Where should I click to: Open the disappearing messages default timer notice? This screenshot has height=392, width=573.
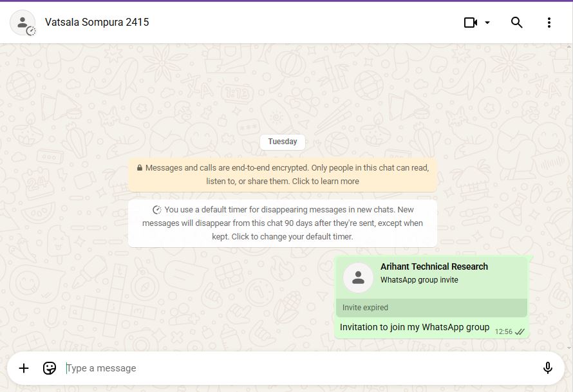point(283,223)
